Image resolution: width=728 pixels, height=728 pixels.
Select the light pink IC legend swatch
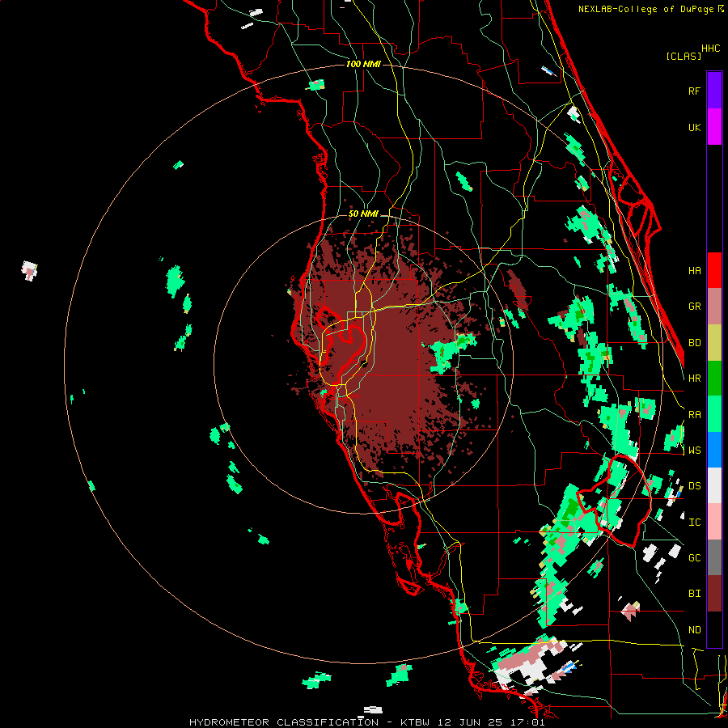pos(714,522)
